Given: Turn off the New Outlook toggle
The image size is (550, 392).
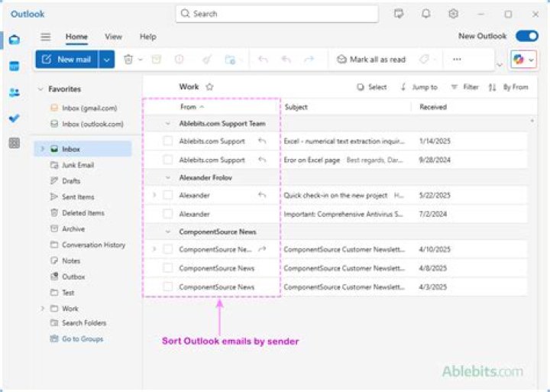Looking at the screenshot, I should coord(527,36).
